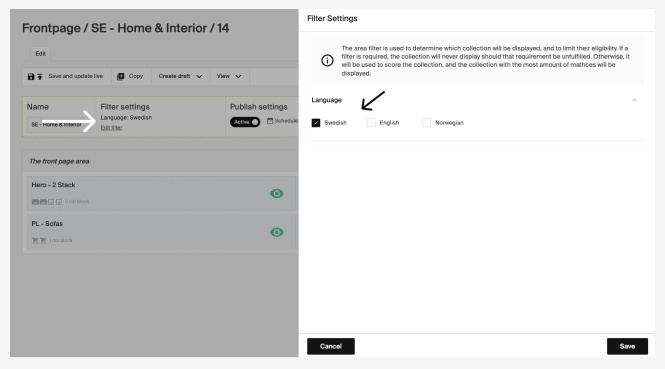Click the 2 col block label
Viewport: 665px width, 369px height.
77,202
